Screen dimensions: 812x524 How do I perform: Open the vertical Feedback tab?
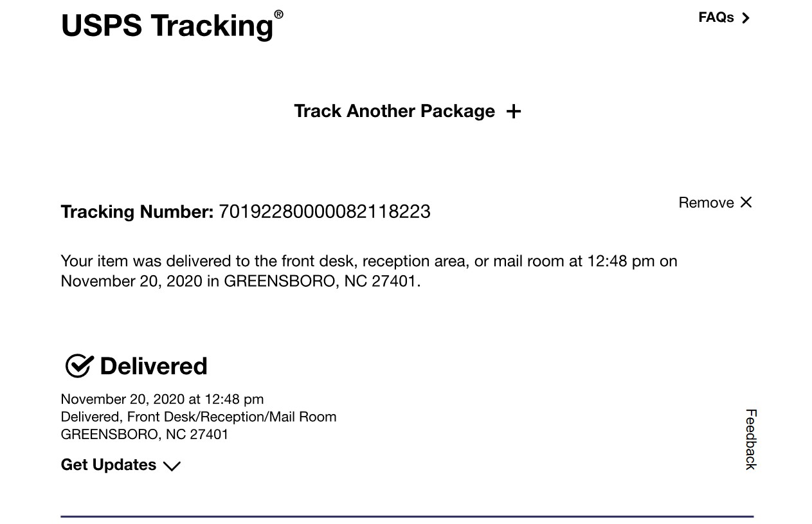751,439
